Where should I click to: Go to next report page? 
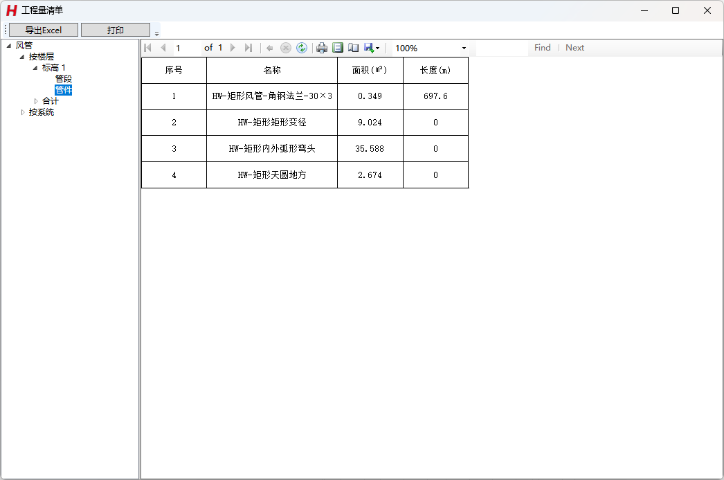tap(233, 48)
